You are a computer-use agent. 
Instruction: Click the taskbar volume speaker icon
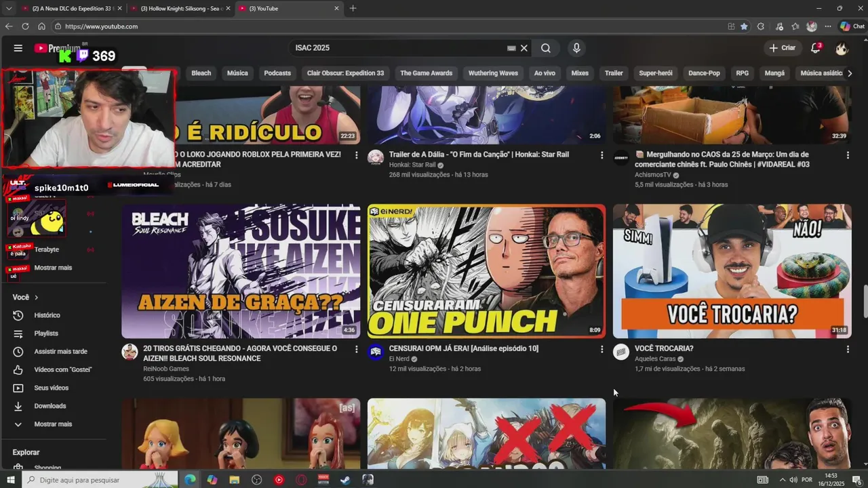(x=793, y=480)
